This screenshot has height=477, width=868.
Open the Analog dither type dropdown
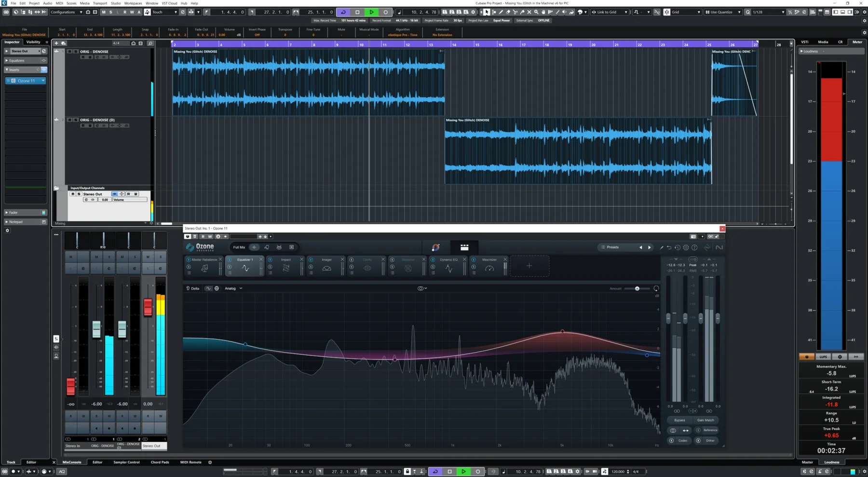tap(233, 288)
